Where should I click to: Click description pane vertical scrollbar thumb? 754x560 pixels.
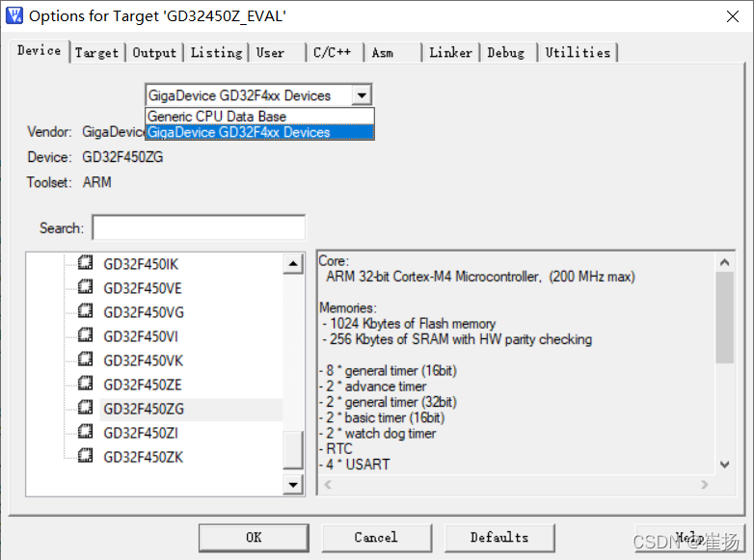[725, 317]
